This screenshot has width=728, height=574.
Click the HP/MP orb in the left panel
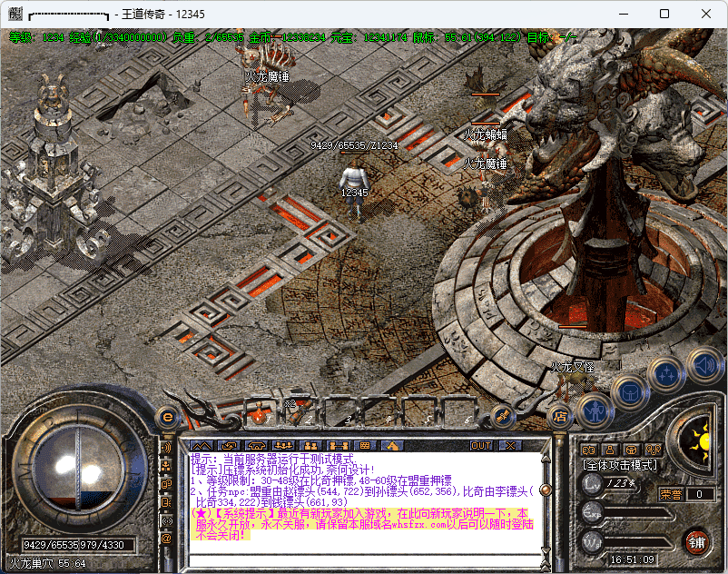coord(76,470)
